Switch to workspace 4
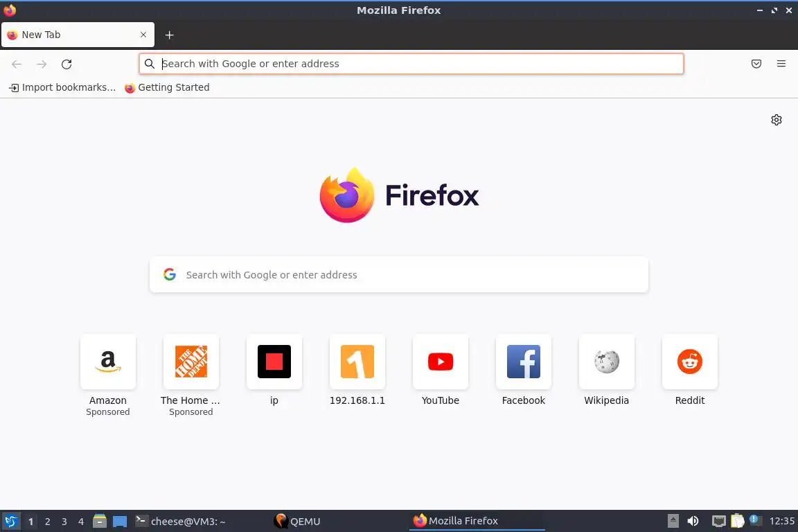This screenshot has height=532, width=798. (x=81, y=522)
